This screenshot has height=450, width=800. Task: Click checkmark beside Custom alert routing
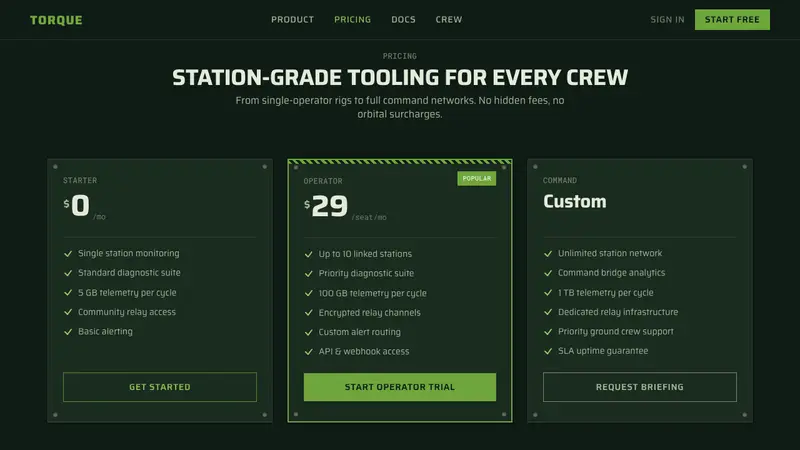click(x=308, y=332)
